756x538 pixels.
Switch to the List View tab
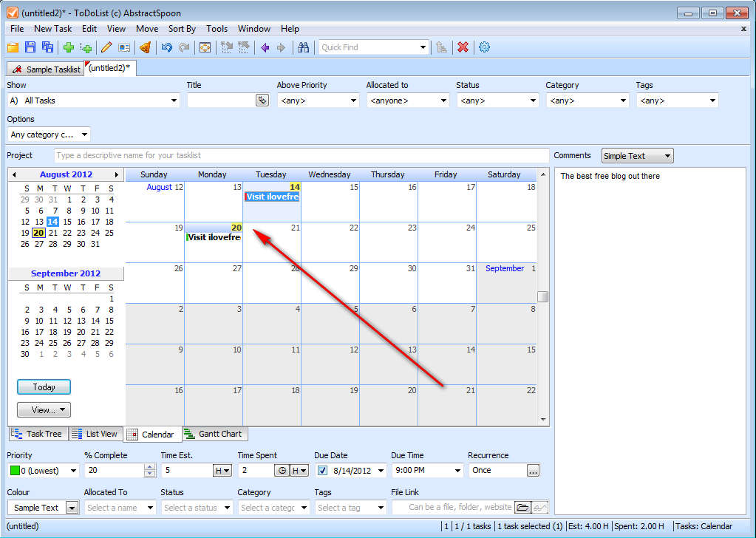tap(96, 434)
